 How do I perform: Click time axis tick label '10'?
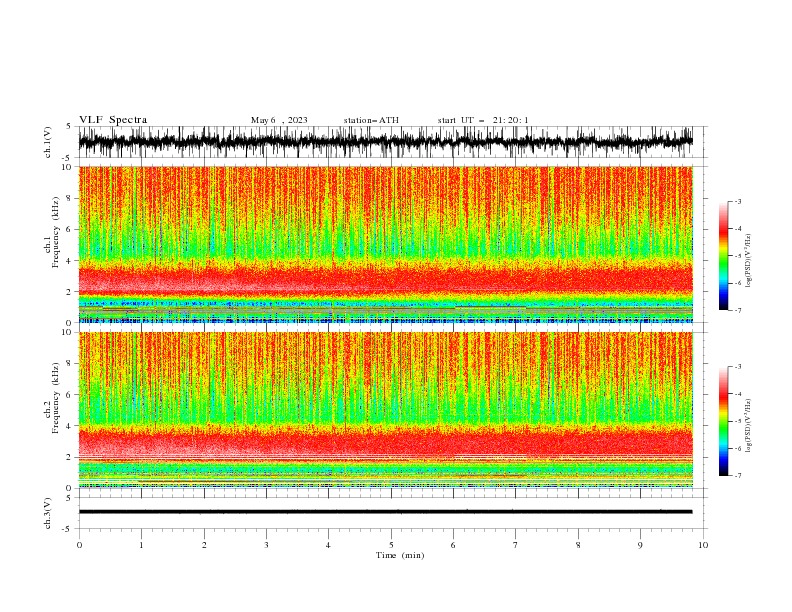coord(703,545)
